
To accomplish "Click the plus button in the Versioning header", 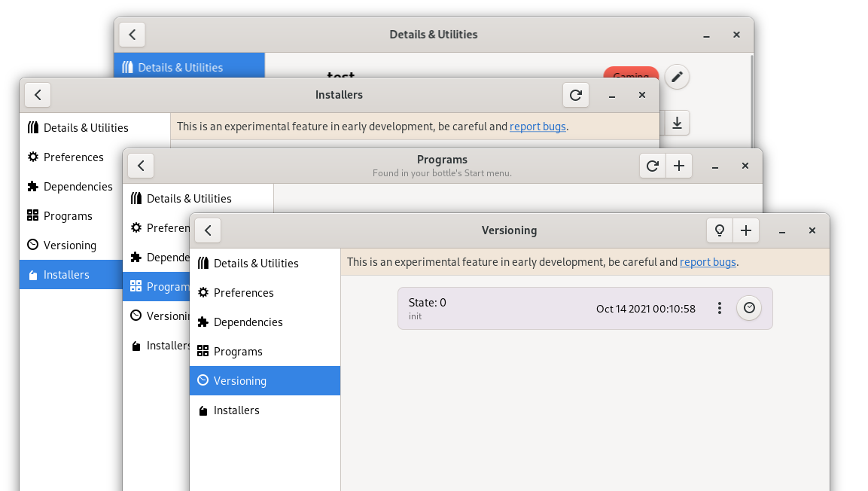I will point(746,230).
